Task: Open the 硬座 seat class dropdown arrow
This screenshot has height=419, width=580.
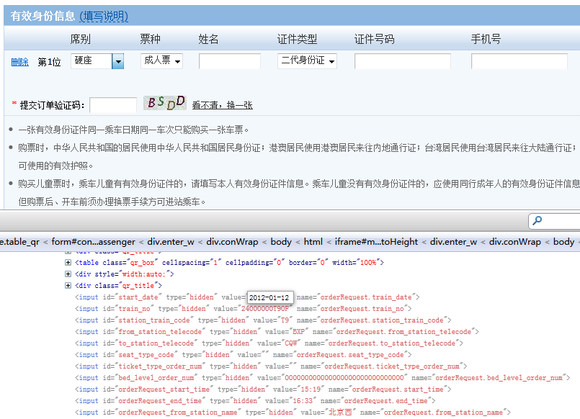Action: (118, 61)
